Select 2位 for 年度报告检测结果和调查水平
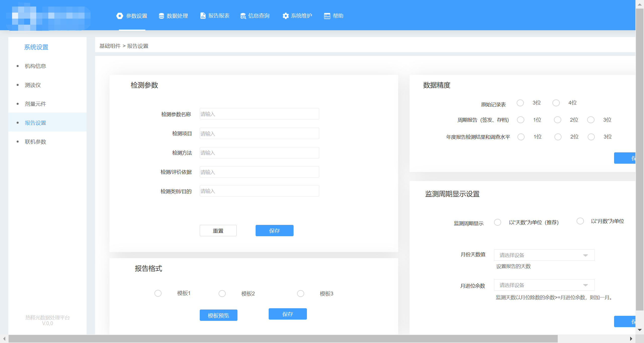The image size is (644, 343). [558, 137]
